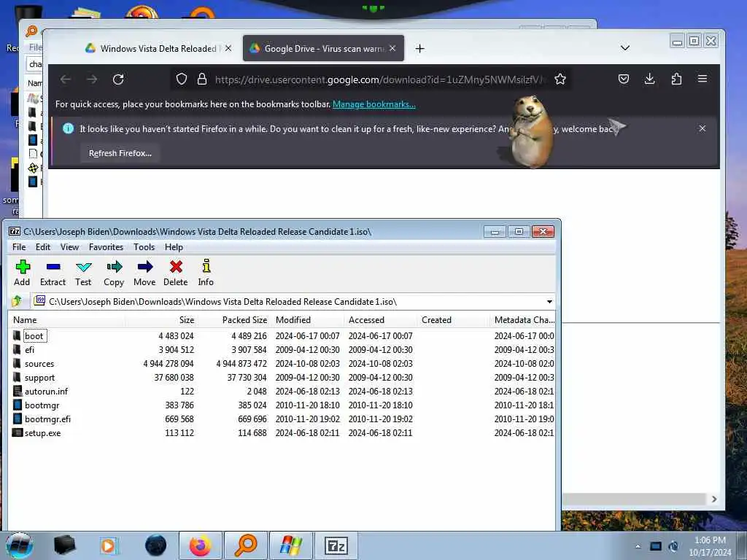Open the 7-Zip View menu

click(69, 246)
